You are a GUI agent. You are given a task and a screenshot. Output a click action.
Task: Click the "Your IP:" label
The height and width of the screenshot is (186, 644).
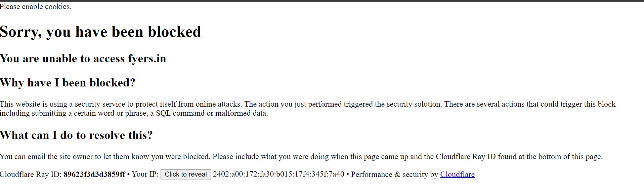pyautogui.click(x=145, y=174)
